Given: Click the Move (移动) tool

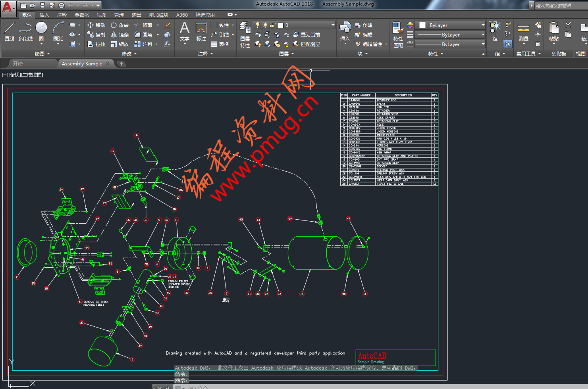Looking at the screenshot, I should click(x=96, y=25).
